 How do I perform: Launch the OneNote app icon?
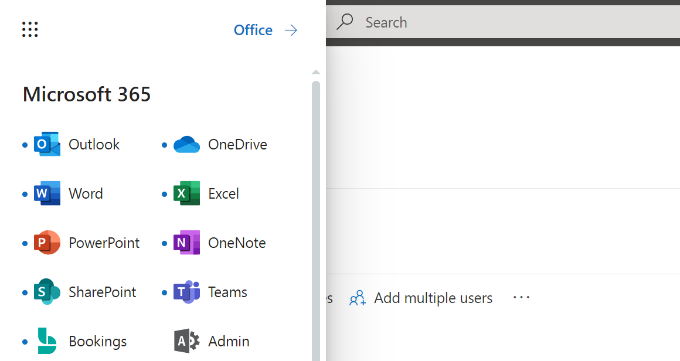pyautogui.click(x=186, y=243)
